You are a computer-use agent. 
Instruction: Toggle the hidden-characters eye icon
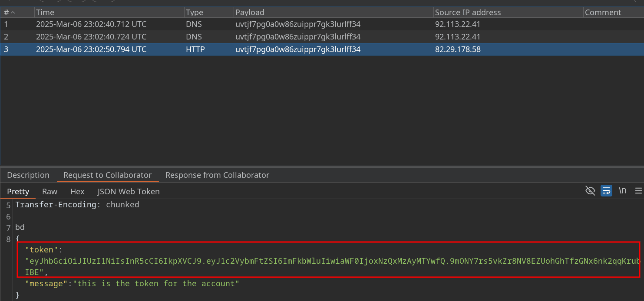click(x=590, y=191)
